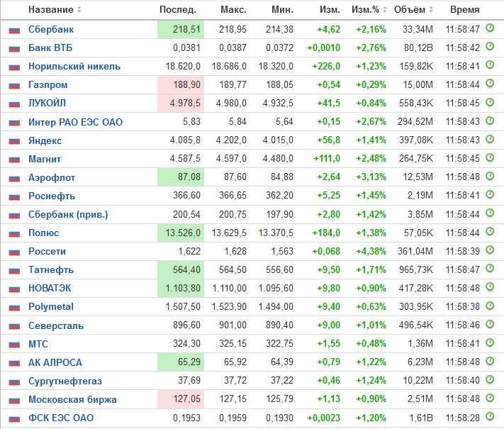Click Газпром last price 188,90
Screen dimensions: 504x429
186,85
